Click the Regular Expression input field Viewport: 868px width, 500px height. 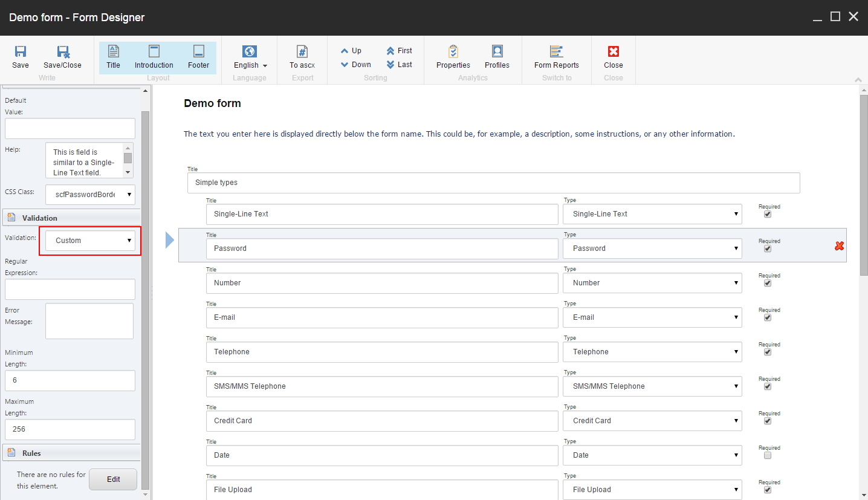click(x=70, y=289)
